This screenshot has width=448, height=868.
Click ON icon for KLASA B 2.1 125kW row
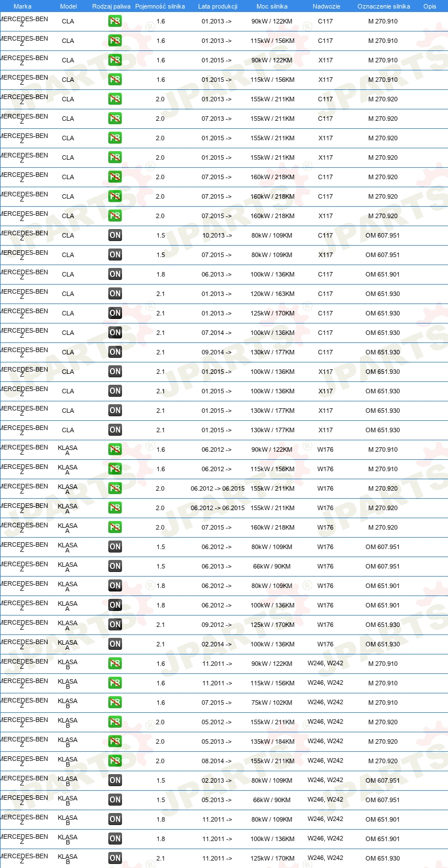115,858
